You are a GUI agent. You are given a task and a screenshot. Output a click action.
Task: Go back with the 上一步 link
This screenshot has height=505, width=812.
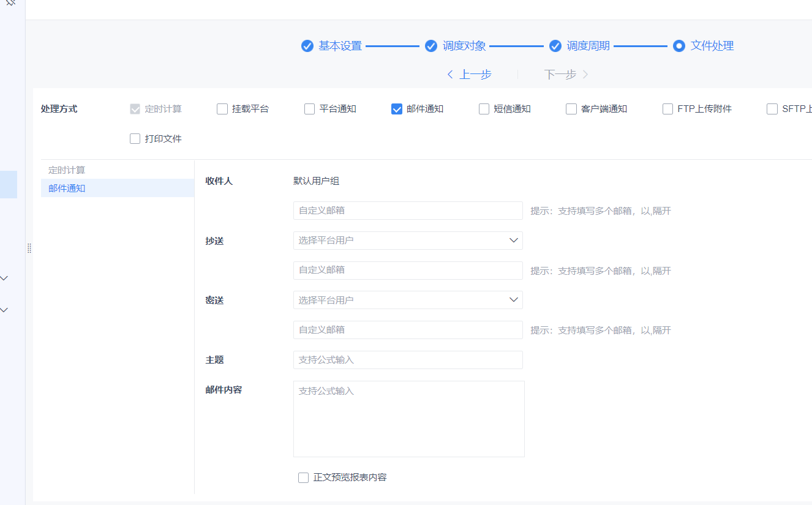pos(476,75)
